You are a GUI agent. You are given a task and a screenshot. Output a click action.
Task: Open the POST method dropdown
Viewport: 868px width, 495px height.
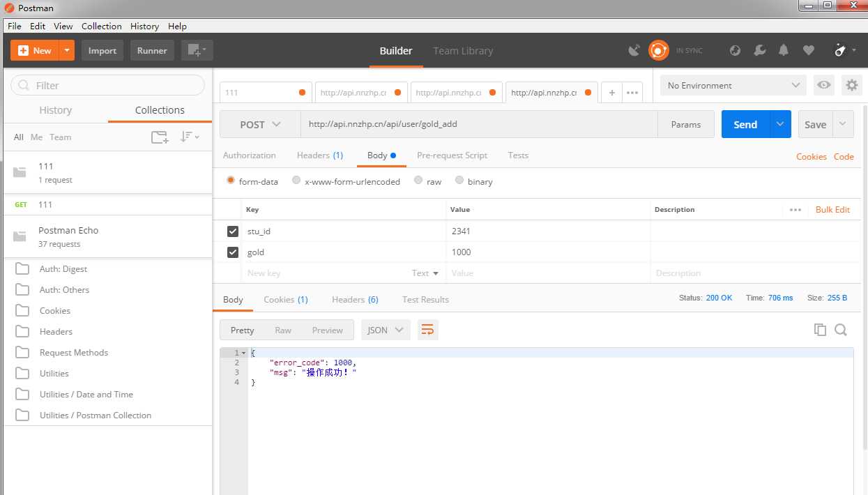pyautogui.click(x=260, y=124)
